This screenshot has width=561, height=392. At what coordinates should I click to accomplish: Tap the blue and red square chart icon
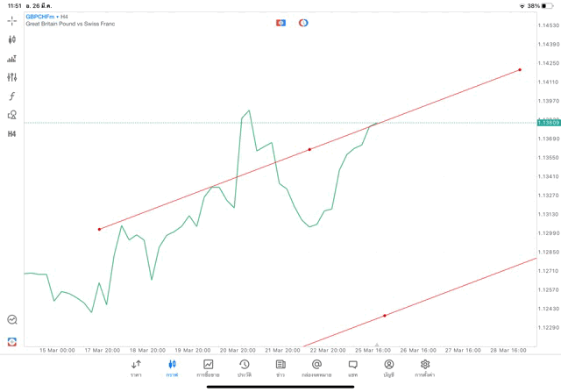click(280, 23)
